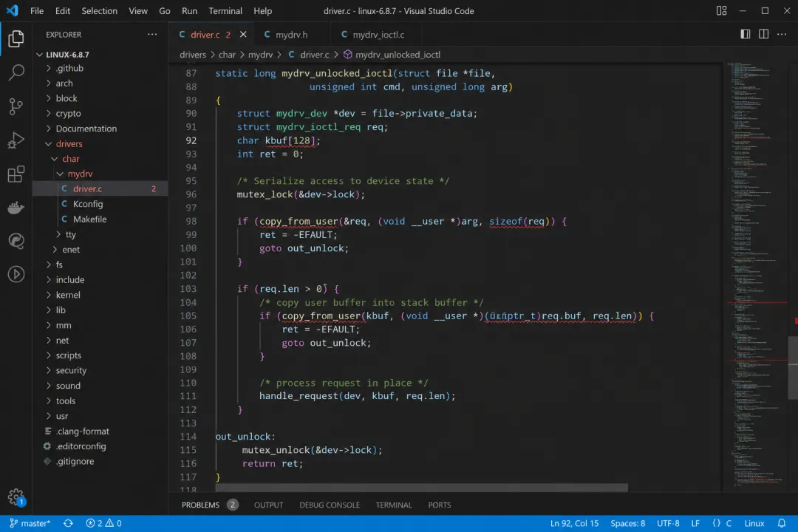Image resolution: width=798 pixels, height=532 pixels.
Task: Collapse the char folder
Action: [100, 159]
